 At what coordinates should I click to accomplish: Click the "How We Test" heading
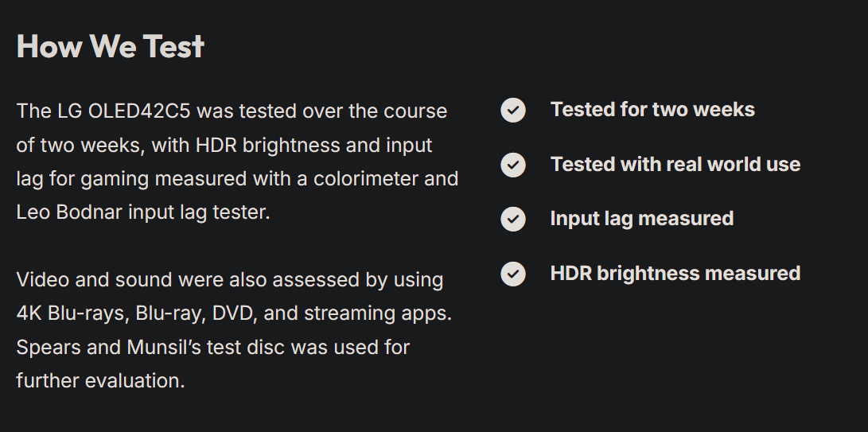pos(111,46)
